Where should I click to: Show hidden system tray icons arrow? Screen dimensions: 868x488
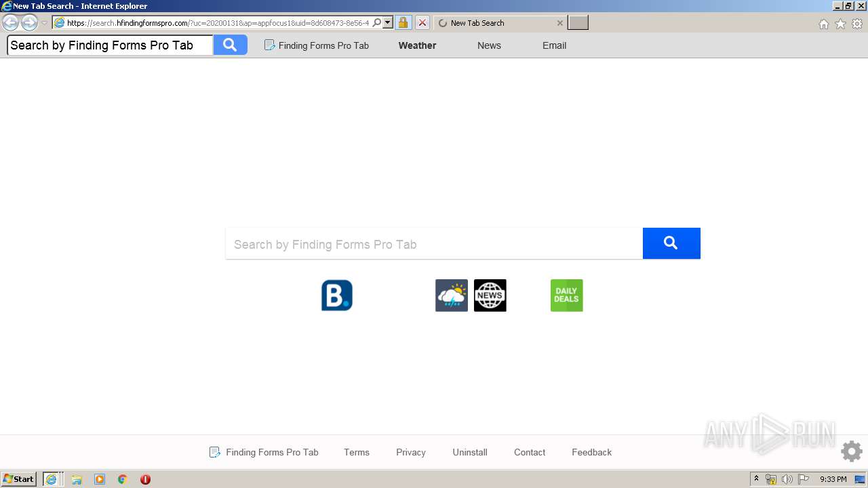[x=756, y=479]
